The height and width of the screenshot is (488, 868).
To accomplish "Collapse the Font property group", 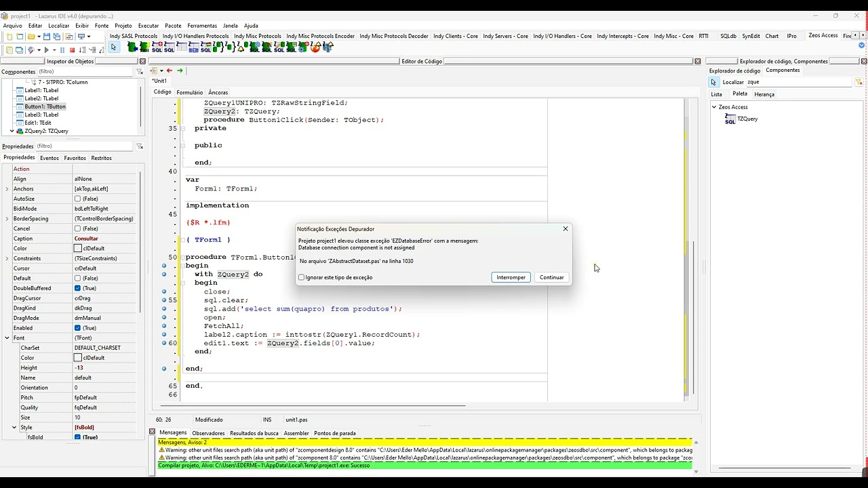I will (7, 338).
